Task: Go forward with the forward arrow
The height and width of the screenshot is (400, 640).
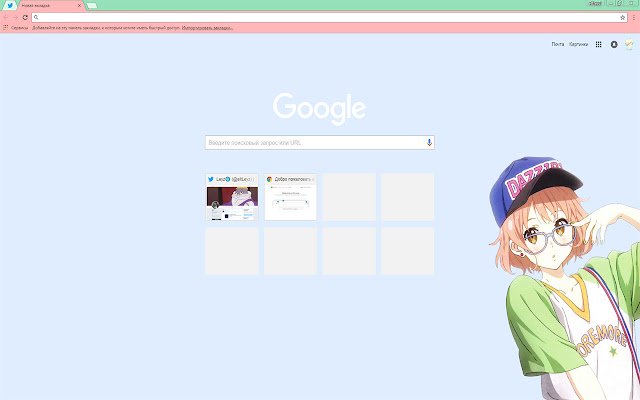Action: (x=16, y=18)
